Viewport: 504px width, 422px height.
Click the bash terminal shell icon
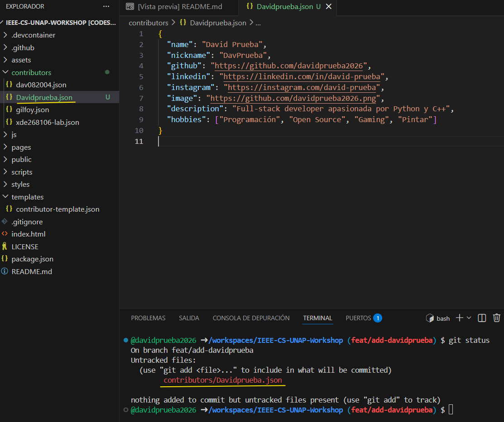tap(430, 318)
